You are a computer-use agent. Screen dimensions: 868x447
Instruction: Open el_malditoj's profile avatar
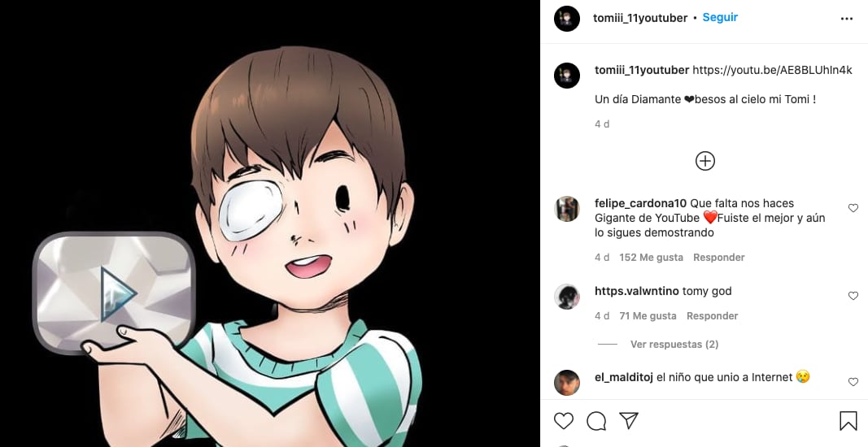coord(567,382)
